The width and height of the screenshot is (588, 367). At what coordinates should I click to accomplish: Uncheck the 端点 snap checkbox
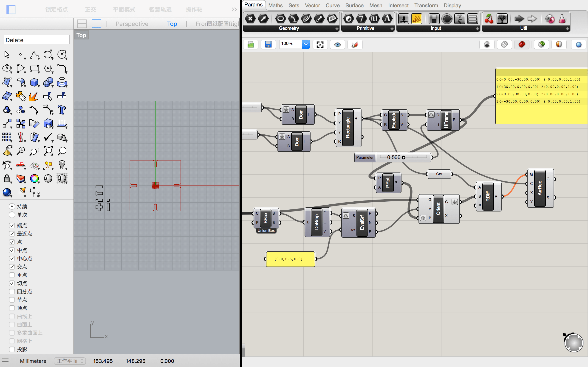12,225
